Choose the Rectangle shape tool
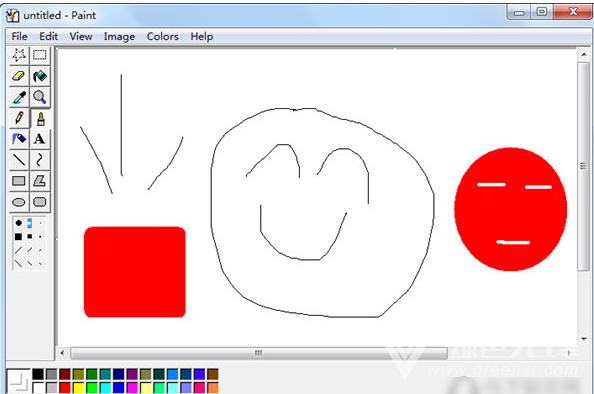 [x=19, y=181]
